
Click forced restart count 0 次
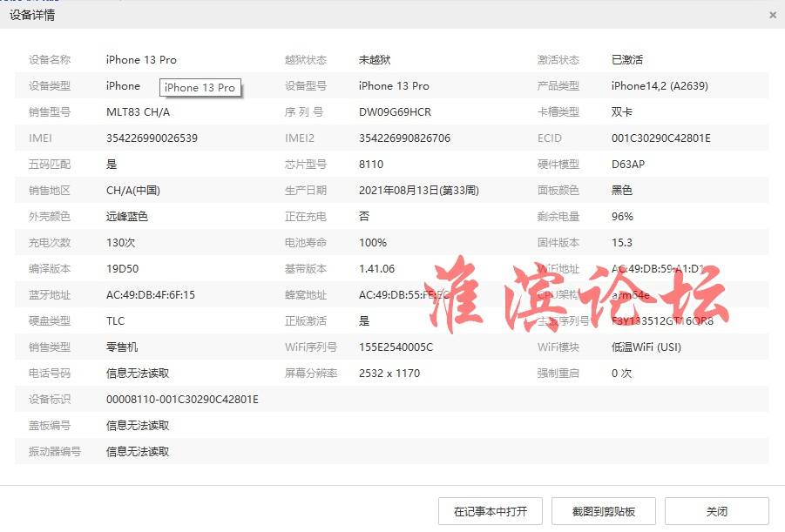point(621,373)
